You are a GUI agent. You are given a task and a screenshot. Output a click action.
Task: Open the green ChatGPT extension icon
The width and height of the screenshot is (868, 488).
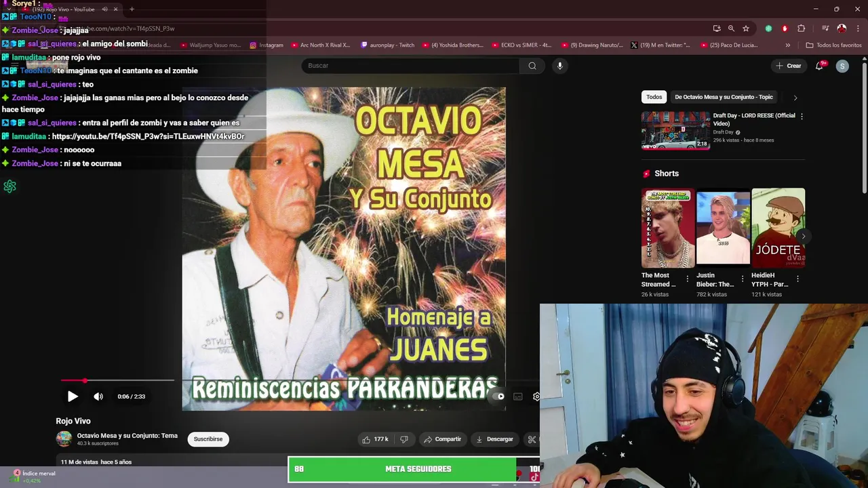point(768,28)
